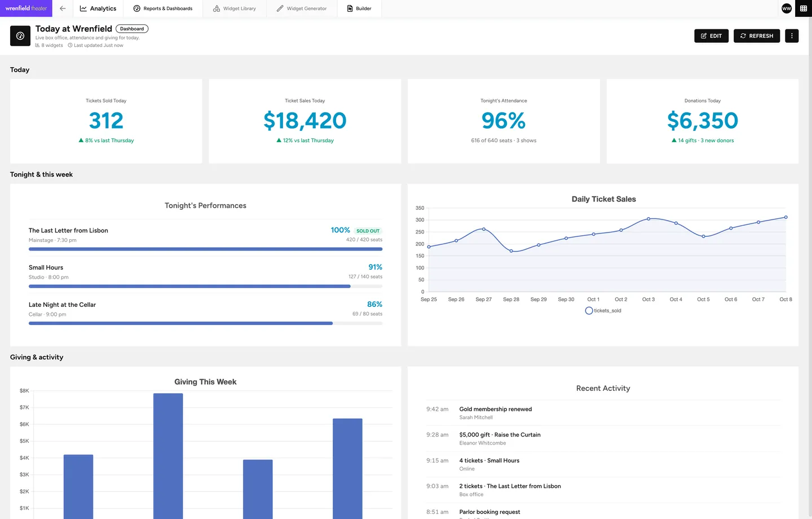This screenshot has height=519, width=812.
Task: Select the $6,350 Donations Today value
Action: [x=703, y=121]
